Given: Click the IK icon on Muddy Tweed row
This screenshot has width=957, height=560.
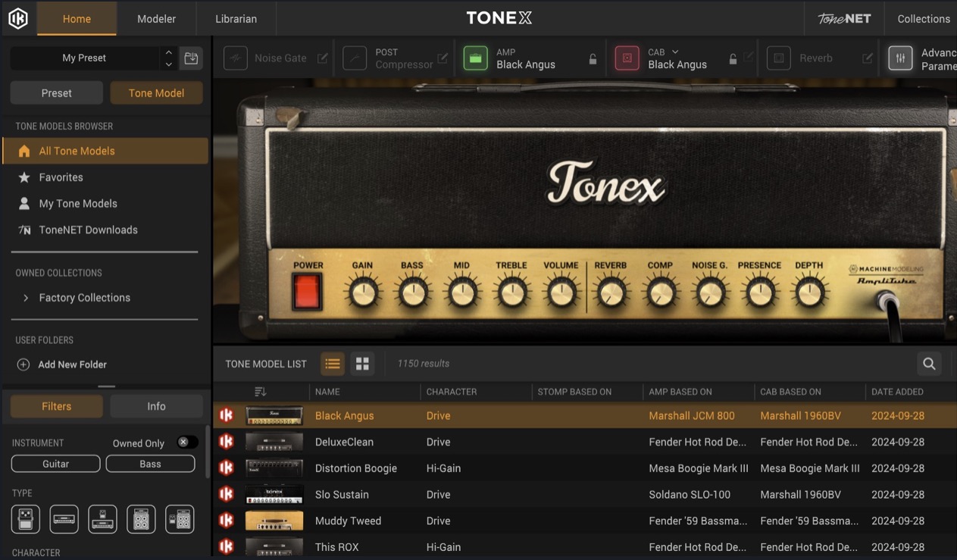Looking at the screenshot, I should [226, 521].
